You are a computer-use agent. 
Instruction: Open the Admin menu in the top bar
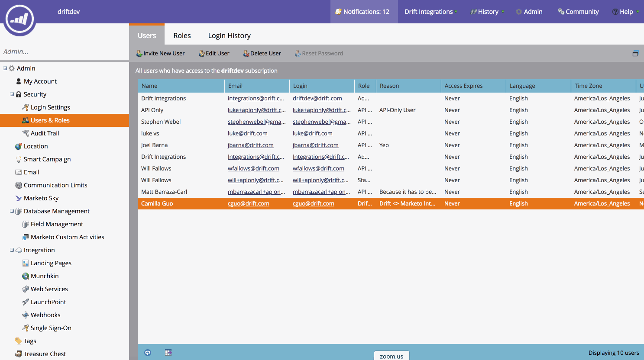pyautogui.click(x=529, y=12)
